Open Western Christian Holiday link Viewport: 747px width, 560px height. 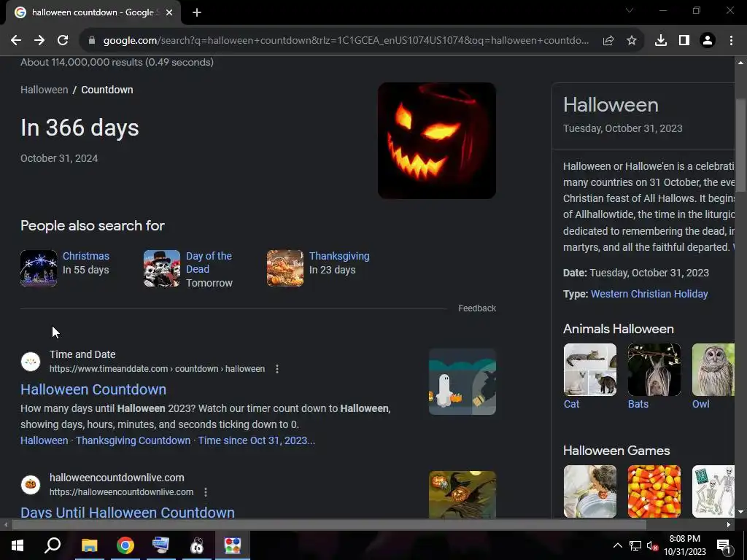pos(649,294)
